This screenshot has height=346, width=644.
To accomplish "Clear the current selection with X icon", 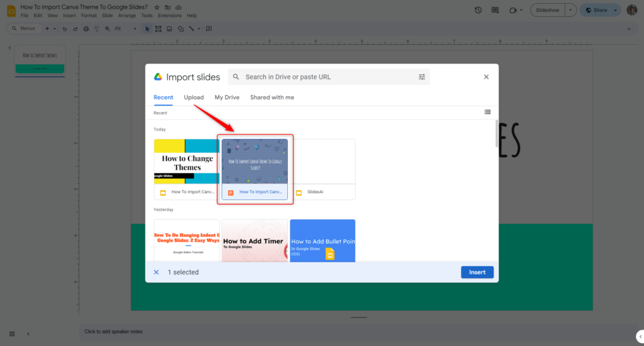I will [157, 272].
